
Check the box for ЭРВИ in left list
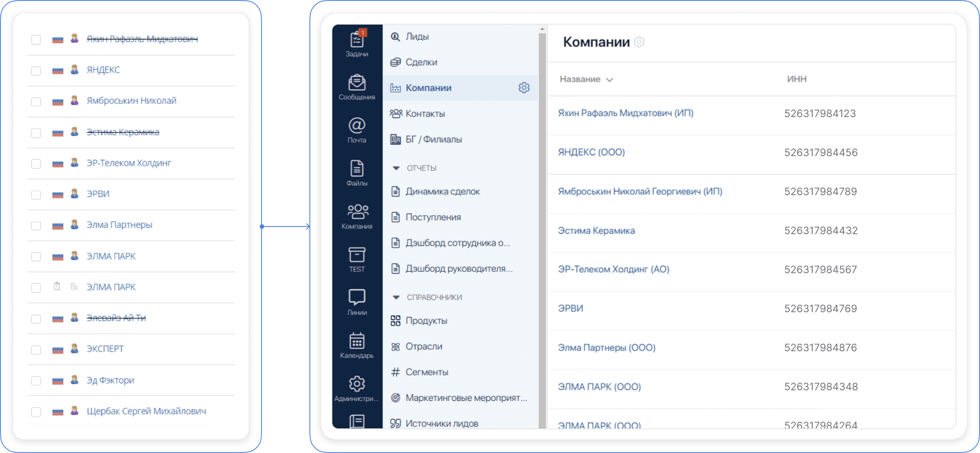coord(36,195)
